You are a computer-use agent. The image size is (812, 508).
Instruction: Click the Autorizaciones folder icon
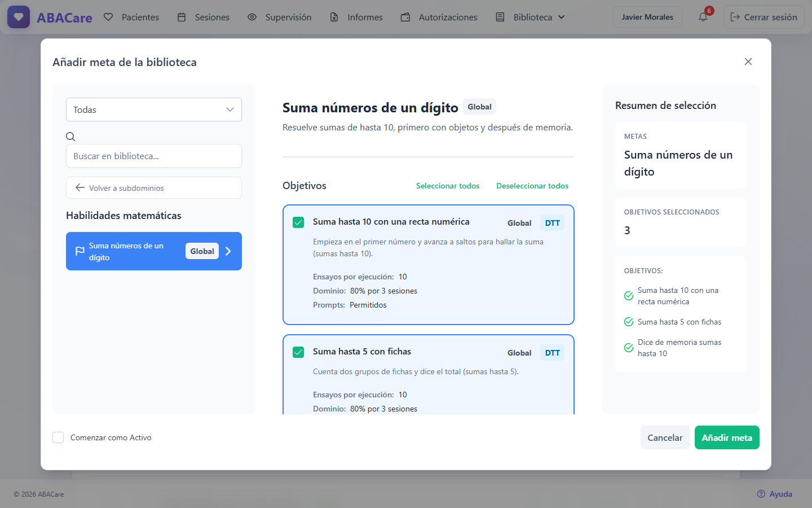[x=405, y=17]
